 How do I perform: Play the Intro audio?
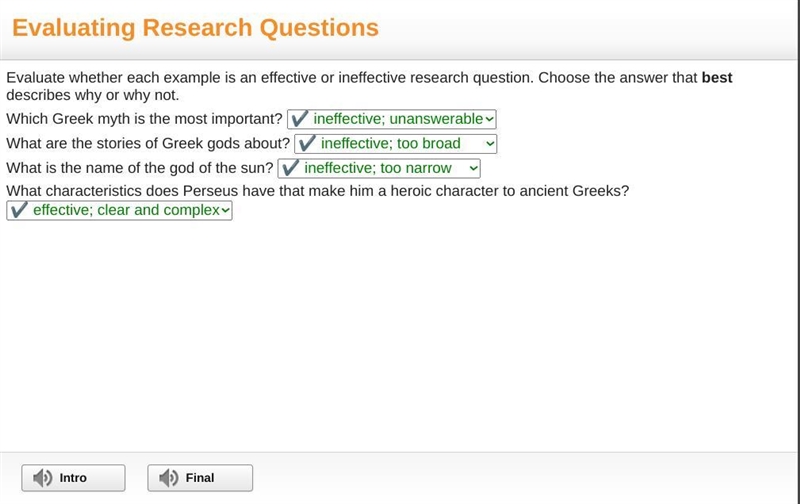[x=73, y=478]
